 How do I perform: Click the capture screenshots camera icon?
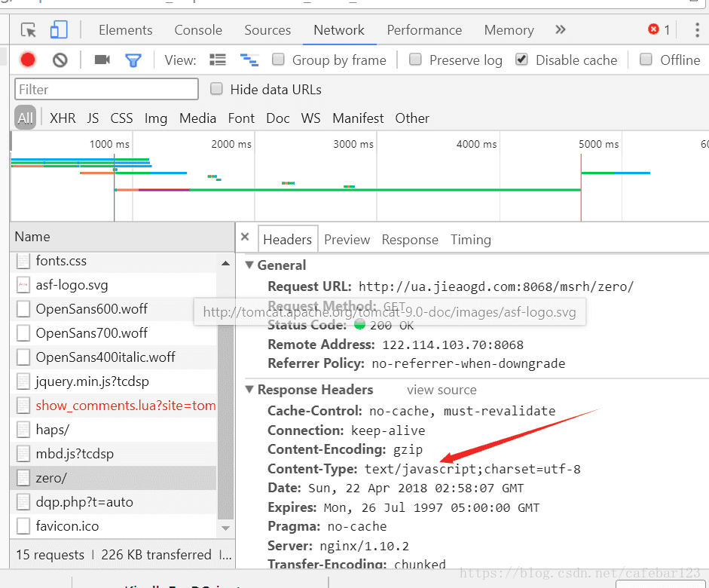click(x=102, y=60)
